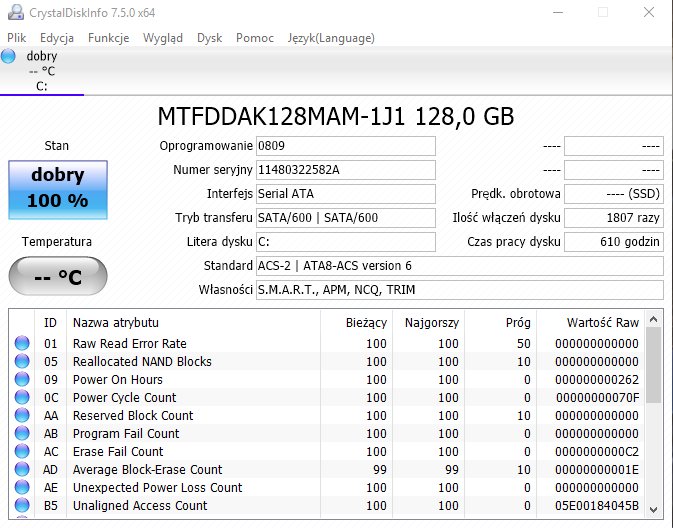Viewport: 673px width, 528px height.
Task: Open the Edycja menu
Action: [x=57, y=38]
